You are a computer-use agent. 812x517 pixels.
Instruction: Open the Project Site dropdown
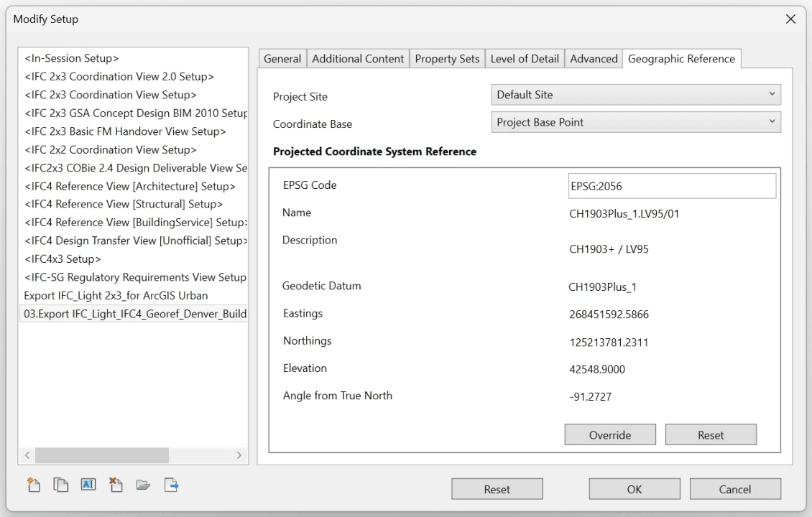[635, 95]
